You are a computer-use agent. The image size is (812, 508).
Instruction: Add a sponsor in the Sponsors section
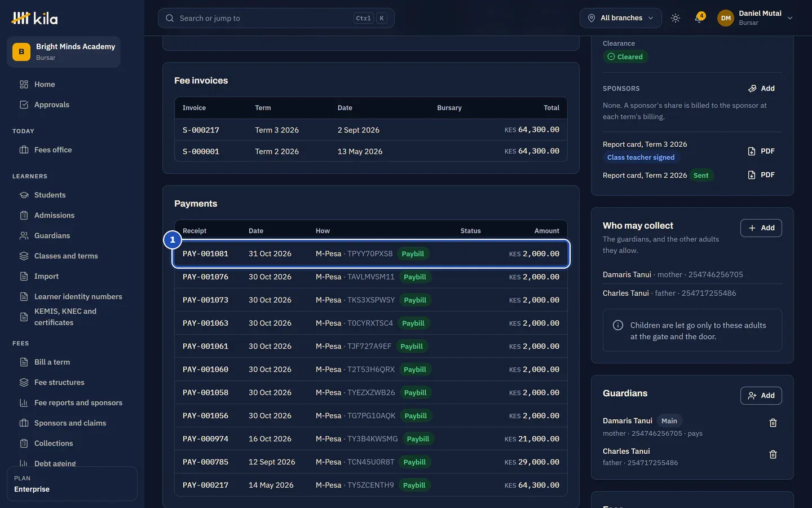point(761,89)
